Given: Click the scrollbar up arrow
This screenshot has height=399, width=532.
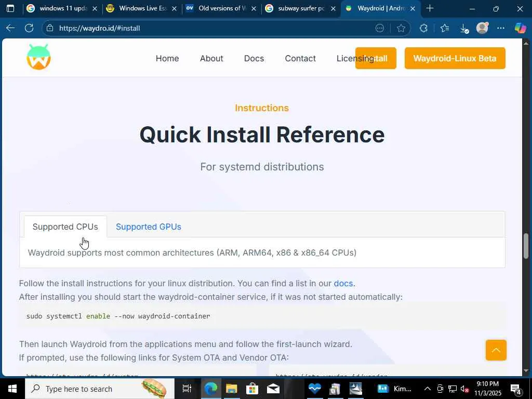Looking at the screenshot, I should pos(526,43).
